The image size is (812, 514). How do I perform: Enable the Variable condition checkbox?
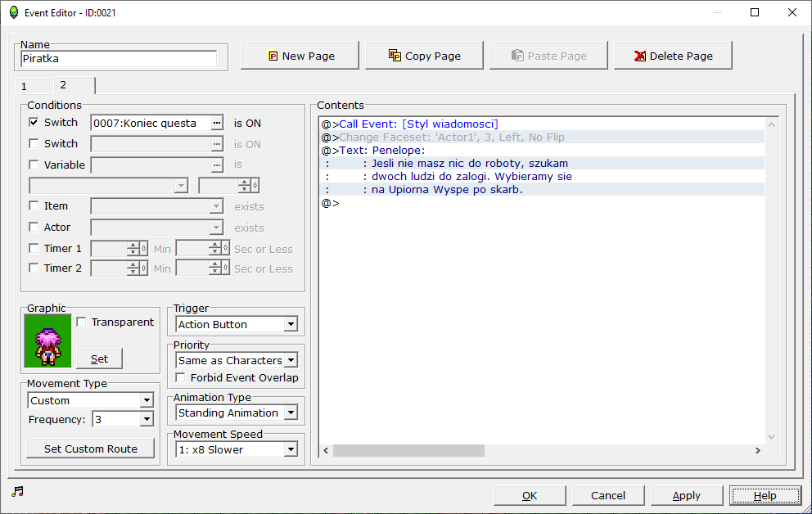(x=34, y=165)
